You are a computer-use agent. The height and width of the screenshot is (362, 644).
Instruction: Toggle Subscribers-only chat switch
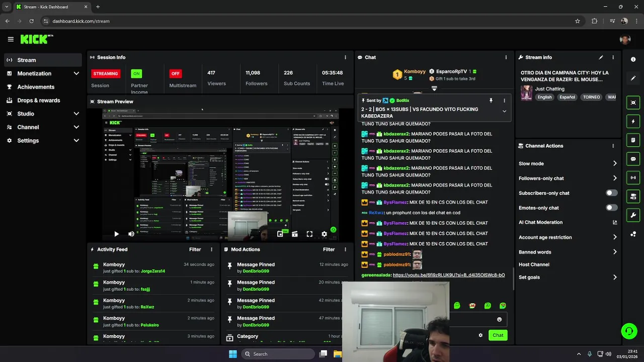point(611,193)
